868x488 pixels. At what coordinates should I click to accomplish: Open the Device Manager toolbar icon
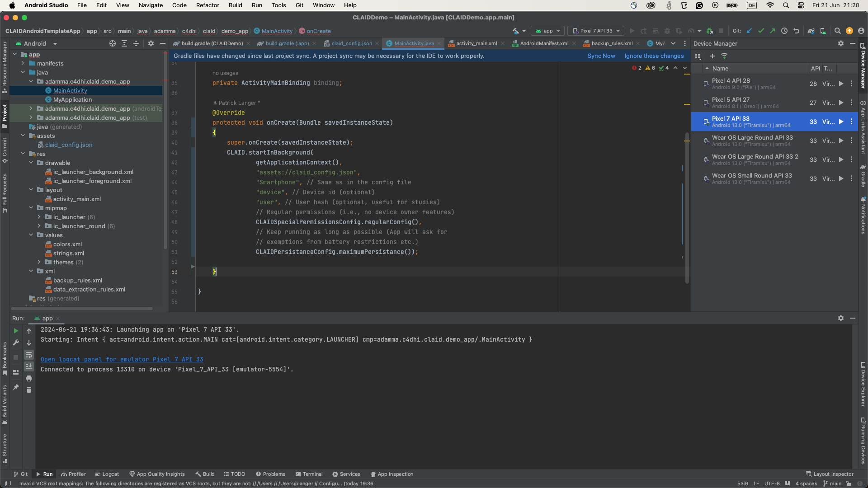point(823,31)
